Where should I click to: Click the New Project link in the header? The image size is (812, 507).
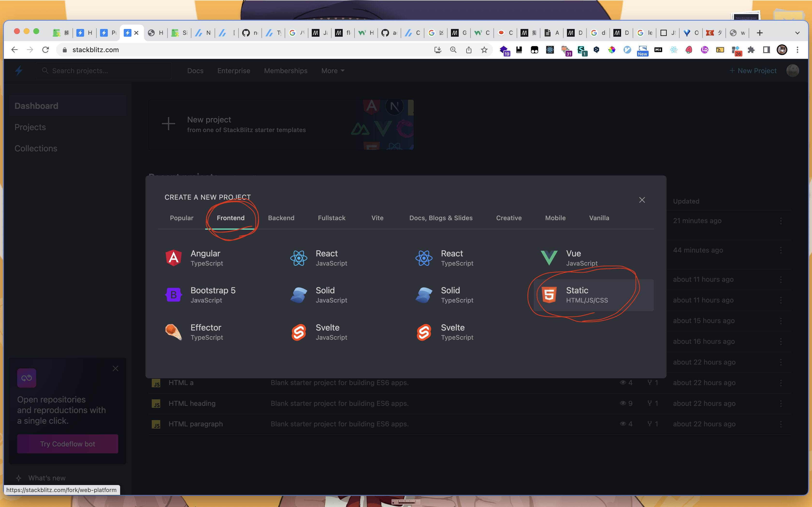pos(753,71)
